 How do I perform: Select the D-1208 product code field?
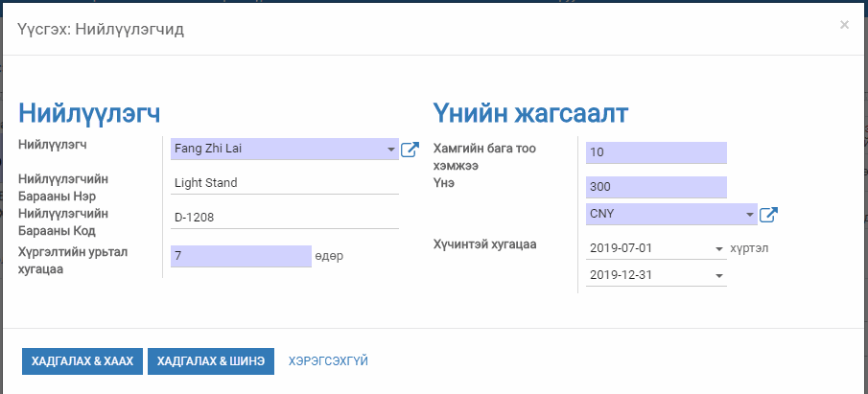point(283,217)
